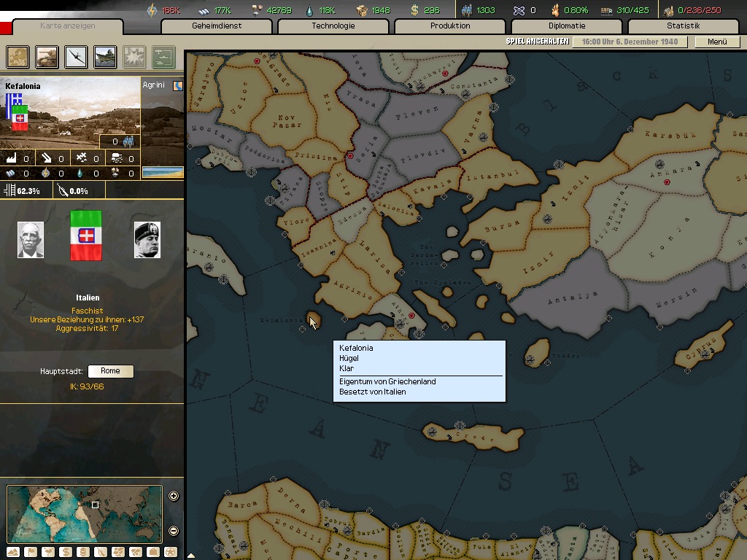Click the minimap world overview
The width and height of the screenshot is (747, 560).
pyautogui.click(x=85, y=513)
